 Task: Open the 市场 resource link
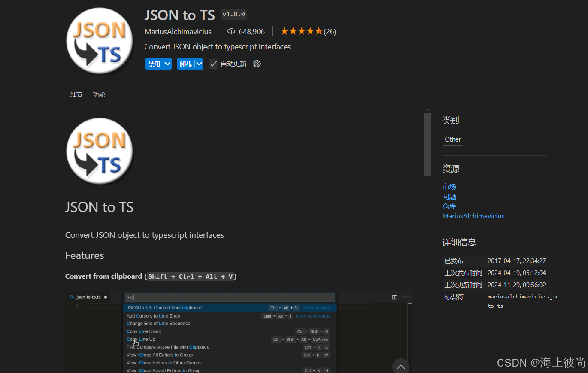click(x=449, y=187)
